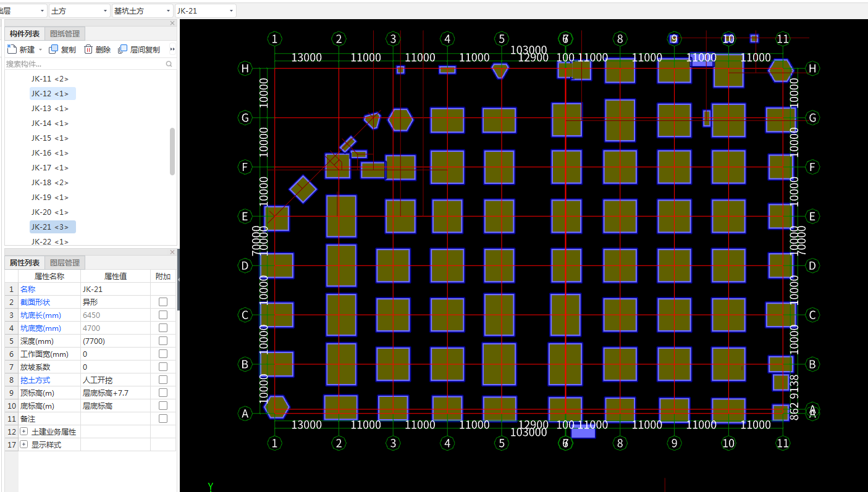Select JK-16 <1> in the component list
Screen dimensions: 868x492
click(50, 153)
